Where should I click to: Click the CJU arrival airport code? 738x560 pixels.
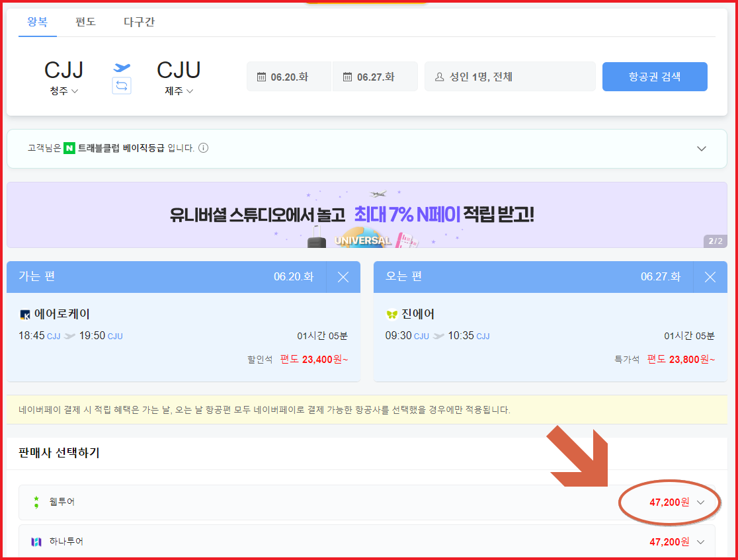pos(179,70)
